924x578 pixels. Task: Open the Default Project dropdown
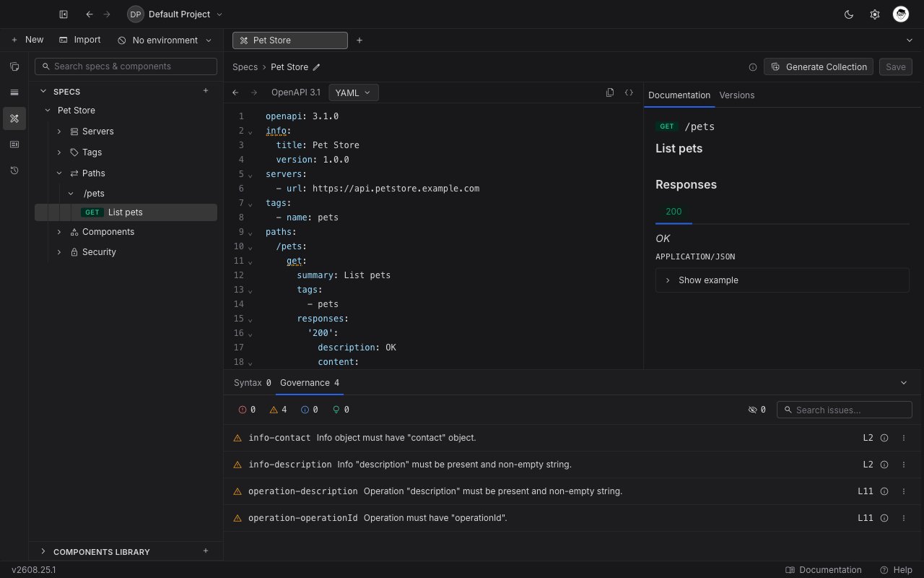[x=175, y=14]
